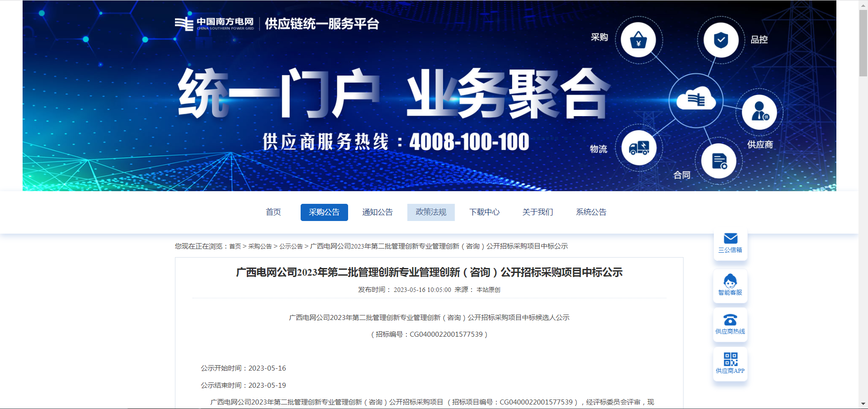Click the 合同 label in the banner
The height and width of the screenshot is (409, 868).
pyautogui.click(x=682, y=175)
